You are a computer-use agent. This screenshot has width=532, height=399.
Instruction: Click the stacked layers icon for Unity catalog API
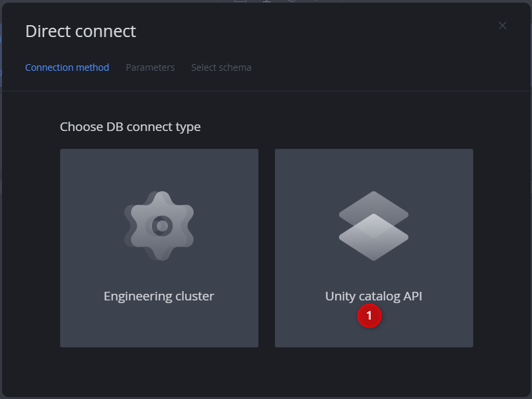coord(373,225)
